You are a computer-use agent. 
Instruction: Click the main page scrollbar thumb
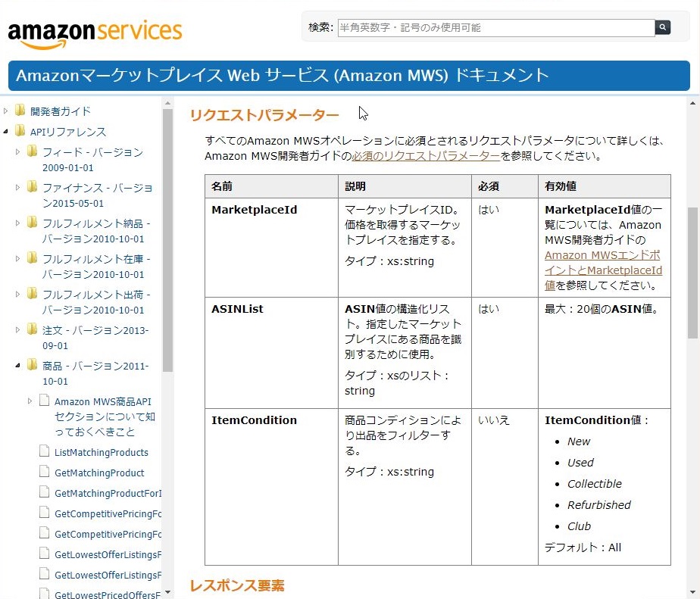692,273
